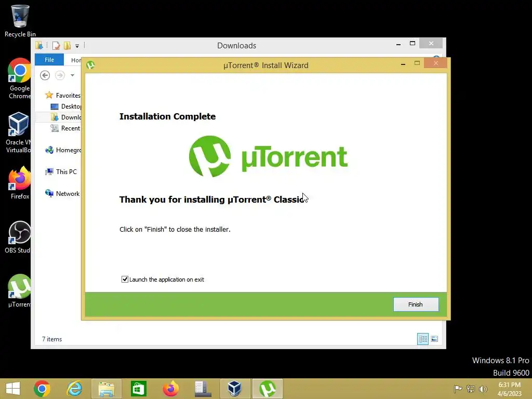Screen dimensions: 532x399
Task: Select OBS Studio desktop shortcut
Action: 18,237
